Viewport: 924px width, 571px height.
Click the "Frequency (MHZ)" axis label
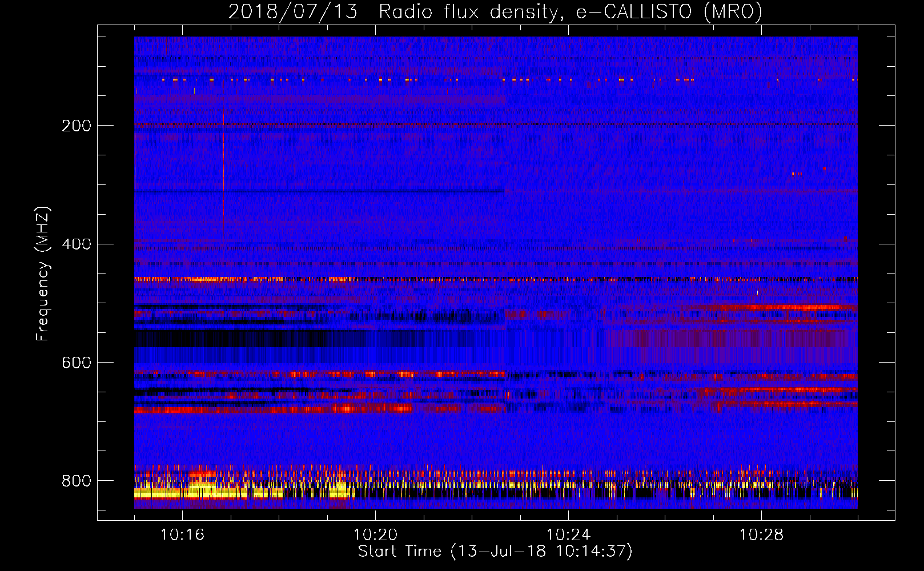tap(42, 274)
